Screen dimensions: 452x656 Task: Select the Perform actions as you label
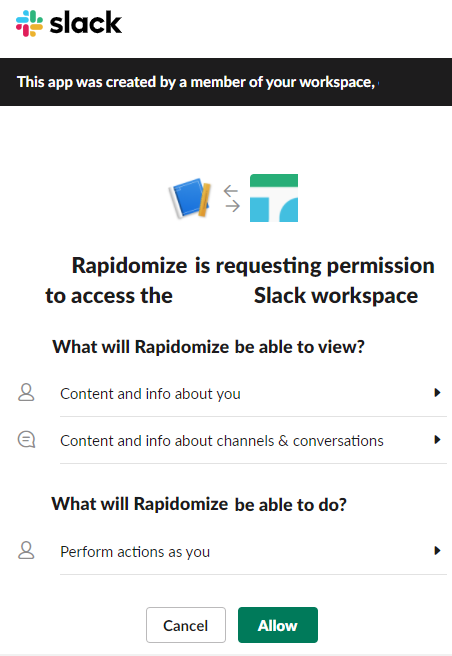tap(135, 552)
